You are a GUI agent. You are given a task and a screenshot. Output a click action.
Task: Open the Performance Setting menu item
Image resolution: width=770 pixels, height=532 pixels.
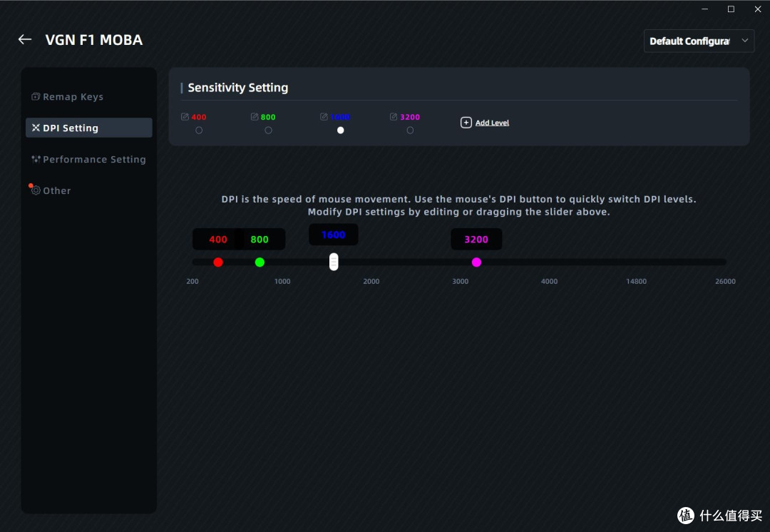(89, 159)
